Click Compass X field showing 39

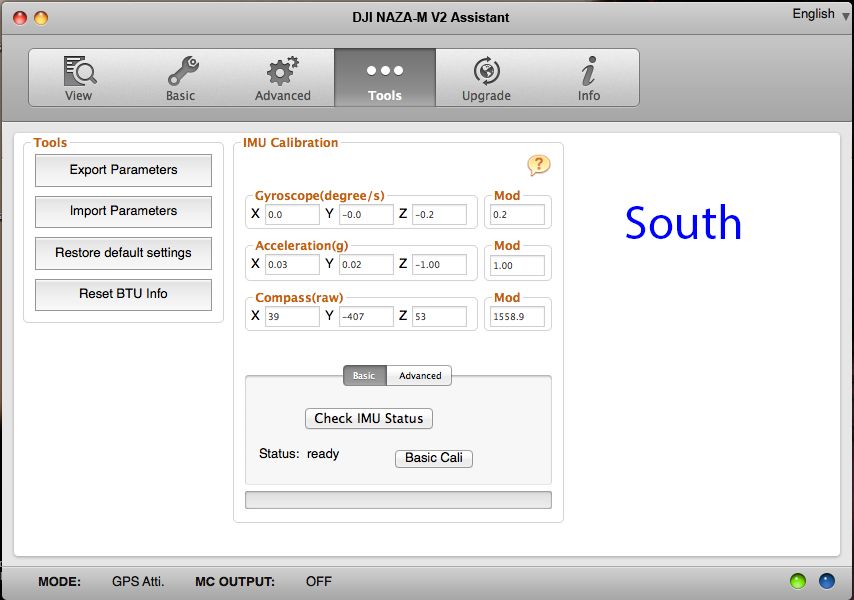292,316
